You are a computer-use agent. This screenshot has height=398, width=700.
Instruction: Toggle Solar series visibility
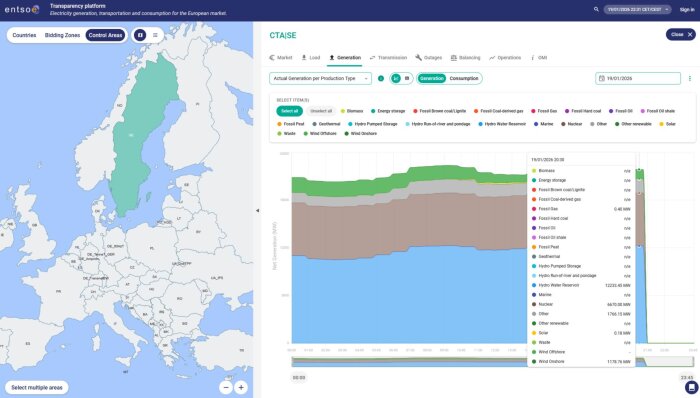click(667, 124)
